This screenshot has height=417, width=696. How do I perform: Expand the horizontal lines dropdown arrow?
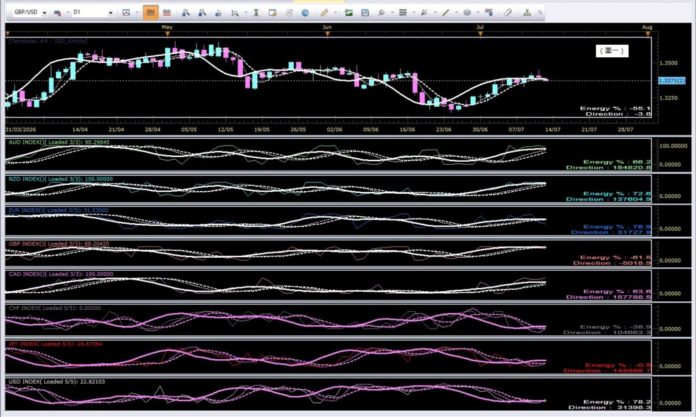(x=413, y=13)
